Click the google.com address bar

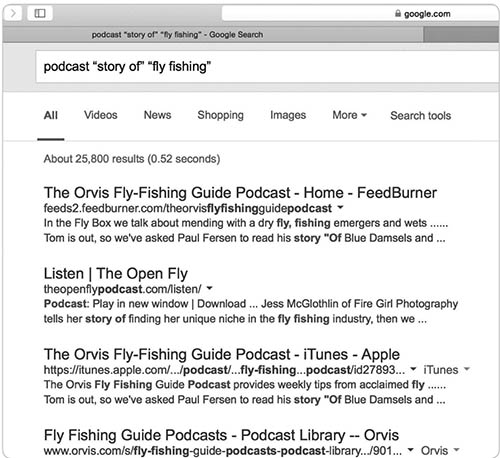(x=360, y=14)
